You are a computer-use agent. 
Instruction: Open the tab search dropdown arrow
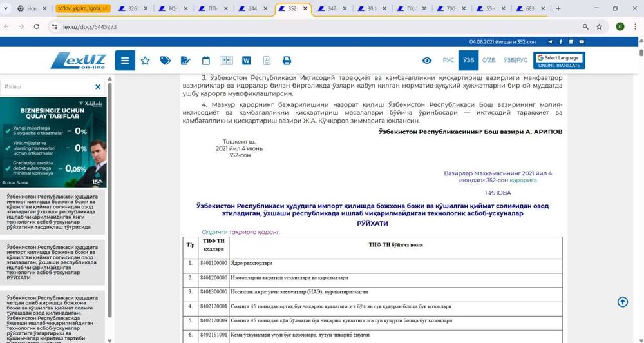(x=5, y=8)
